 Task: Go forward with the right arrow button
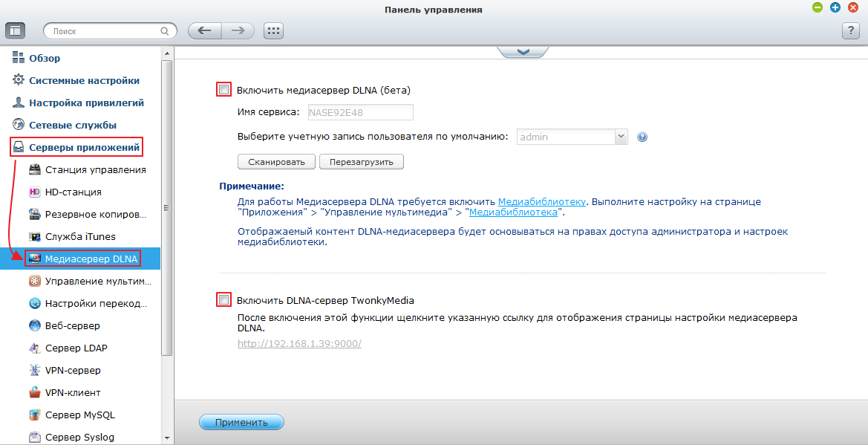pos(238,31)
